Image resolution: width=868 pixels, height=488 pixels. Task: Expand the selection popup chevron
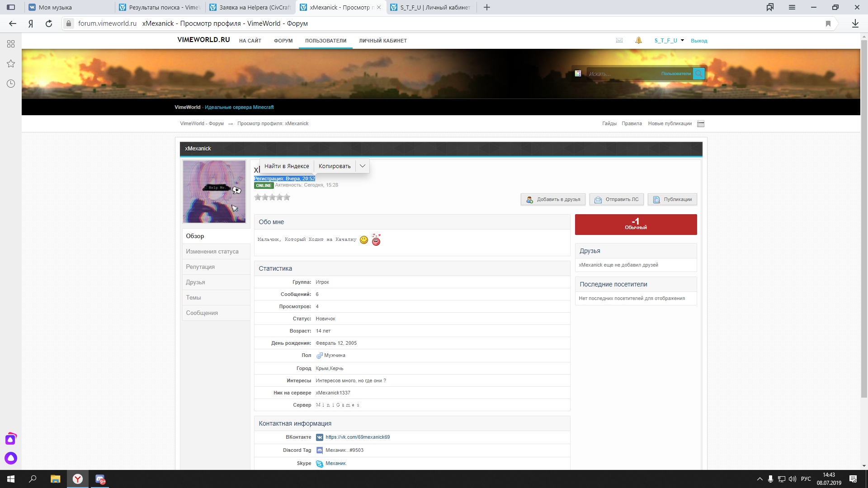point(362,166)
